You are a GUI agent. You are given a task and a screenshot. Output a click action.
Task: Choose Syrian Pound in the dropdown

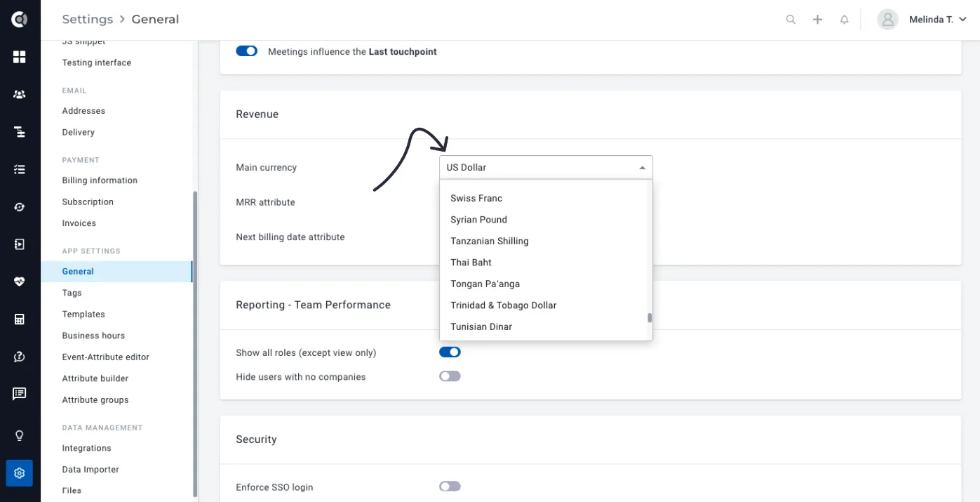click(x=546, y=220)
